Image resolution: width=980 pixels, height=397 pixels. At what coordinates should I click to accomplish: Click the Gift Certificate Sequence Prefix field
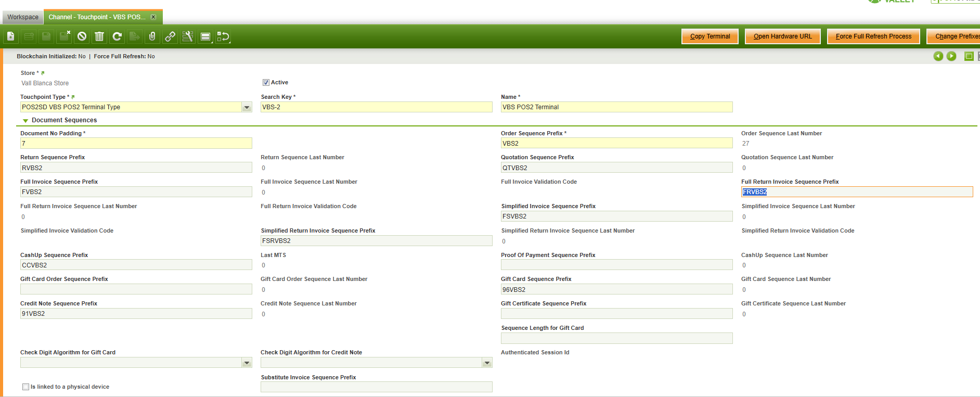point(616,314)
